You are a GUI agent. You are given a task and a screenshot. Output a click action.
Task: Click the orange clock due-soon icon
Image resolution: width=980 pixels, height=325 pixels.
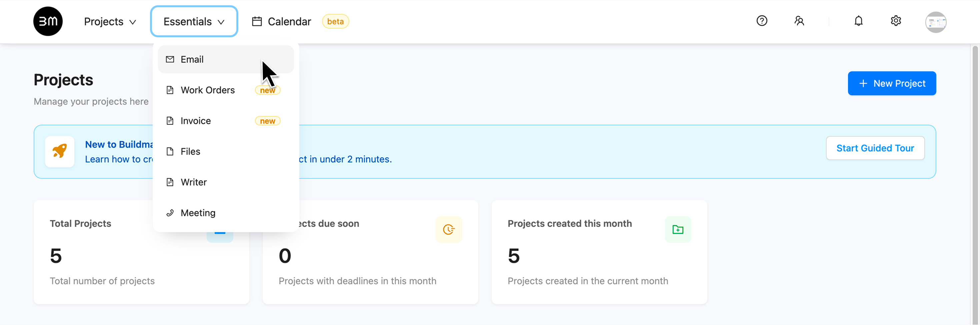(449, 229)
